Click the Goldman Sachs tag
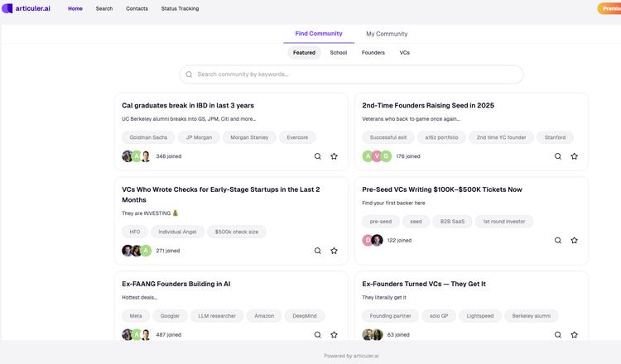 point(148,137)
